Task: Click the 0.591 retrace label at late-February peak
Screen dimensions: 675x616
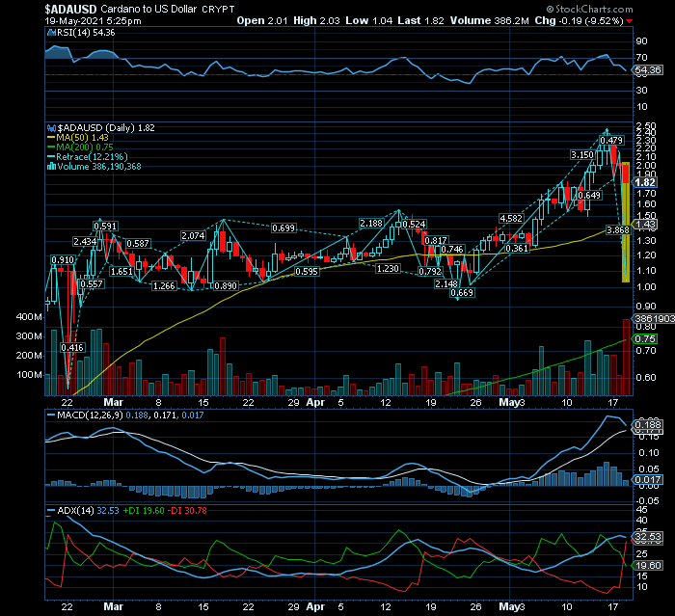Action: [105, 226]
